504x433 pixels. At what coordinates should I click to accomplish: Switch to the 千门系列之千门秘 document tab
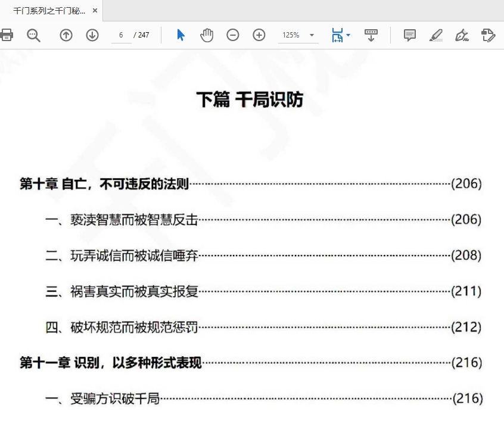(x=49, y=11)
